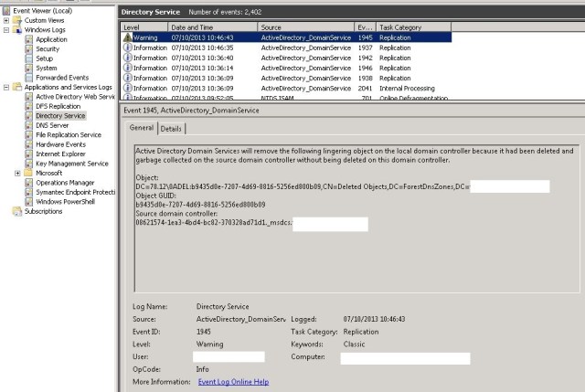Click the Information icon on event 1937 row
This screenshot has height=392, width=585.
(128, 47)
